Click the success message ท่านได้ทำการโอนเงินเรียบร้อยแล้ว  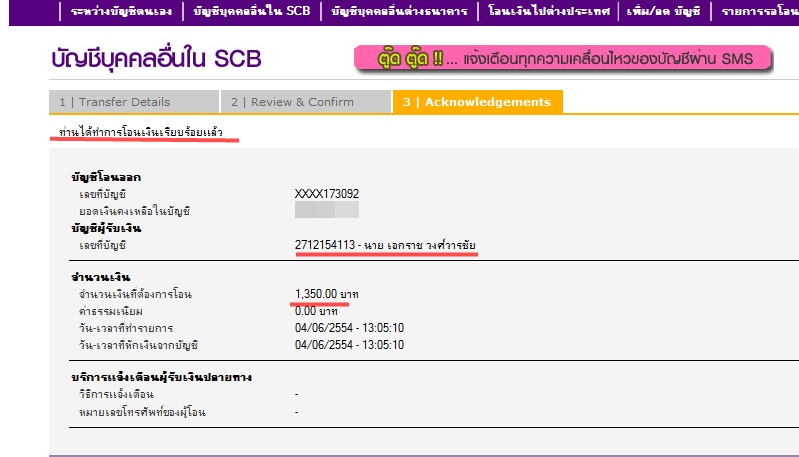(141, 132)
